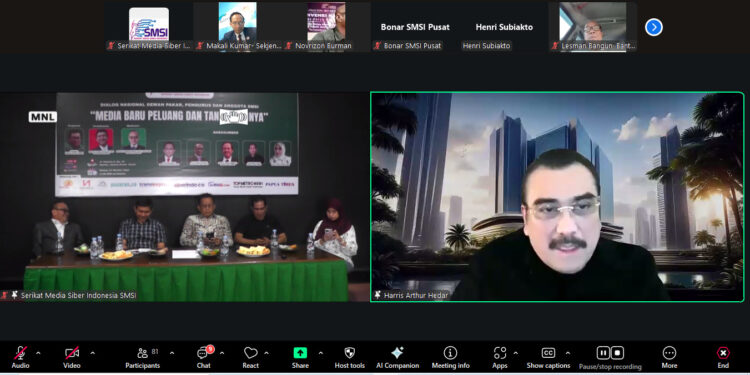Click the muted mic icon beside Bonar SMSI Pusat
The height and width of the screenshot is (375, 750).
(x=377, y=46)
